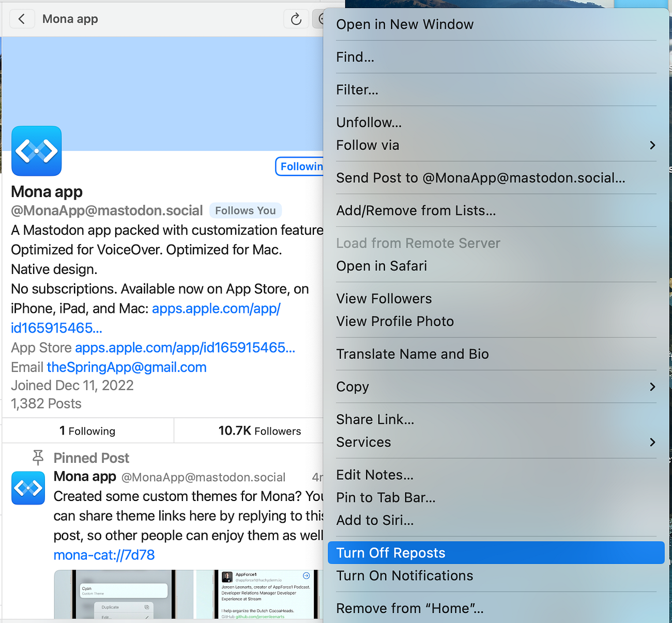
Task: Open the Cyan custom theme screenshot thumbnail
Action: pyautogui.click(x=123, y=595)
